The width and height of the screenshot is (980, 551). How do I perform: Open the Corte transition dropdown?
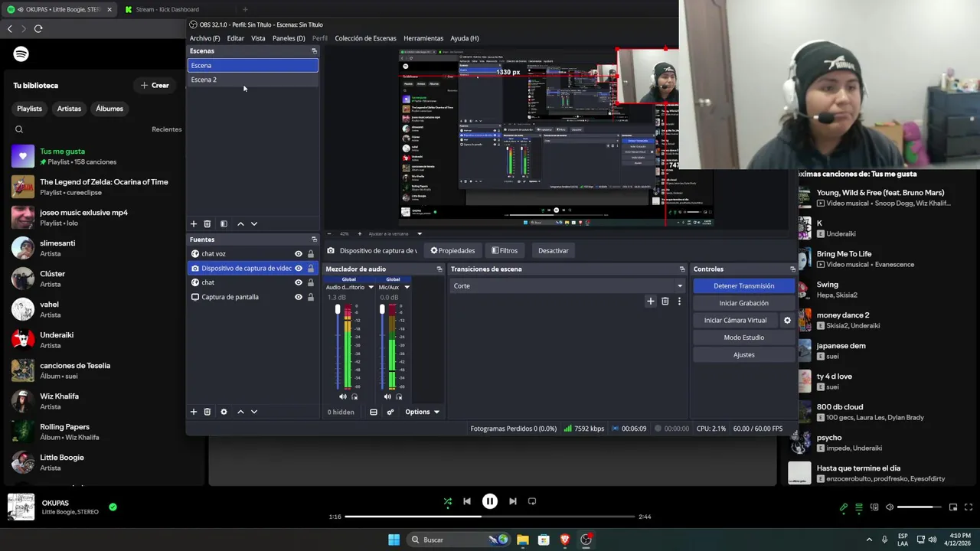(567, 286)
